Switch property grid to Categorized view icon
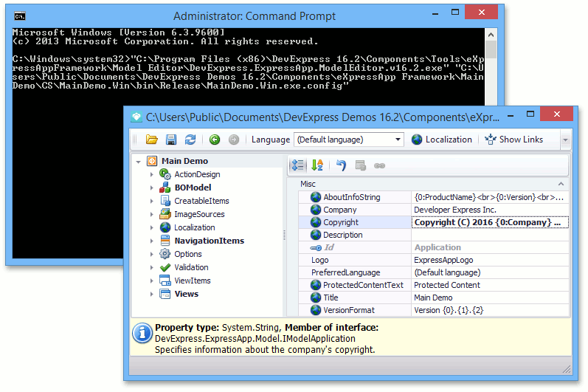The height and width of the screenshot is (392, 588). (x=298, y=165)
